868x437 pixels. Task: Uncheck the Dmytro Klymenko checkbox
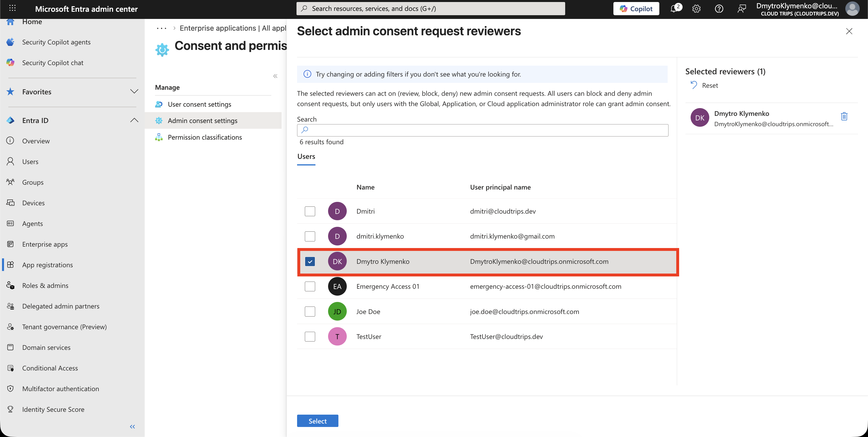310,261
